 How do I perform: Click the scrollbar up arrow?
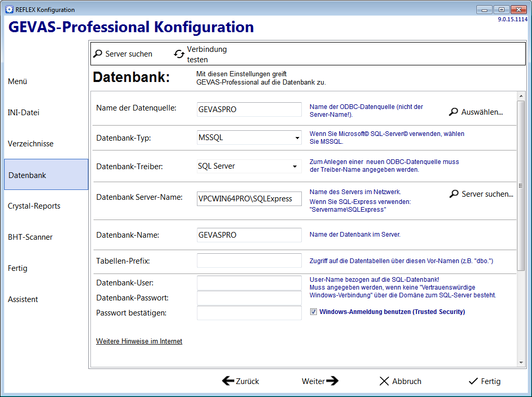521,97
